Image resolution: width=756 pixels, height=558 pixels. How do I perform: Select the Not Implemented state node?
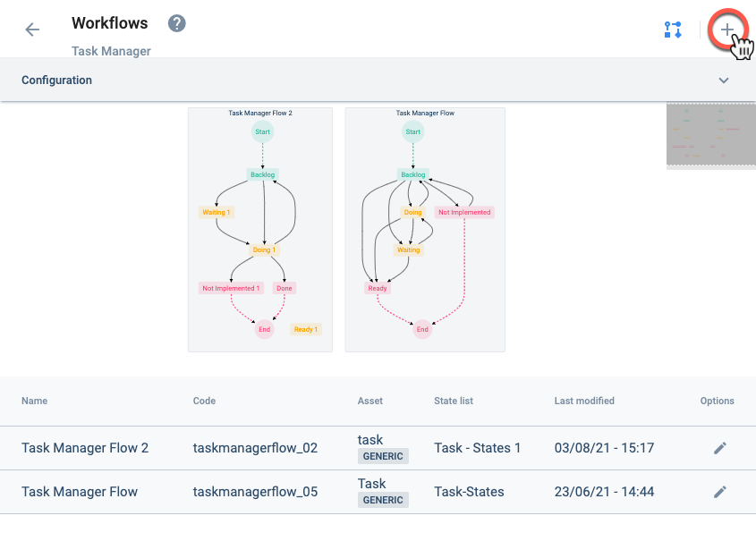[464, 213]
